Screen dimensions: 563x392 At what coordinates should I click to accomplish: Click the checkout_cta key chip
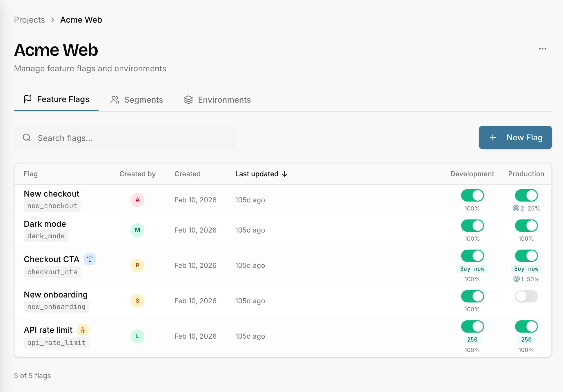click(52, 272)
